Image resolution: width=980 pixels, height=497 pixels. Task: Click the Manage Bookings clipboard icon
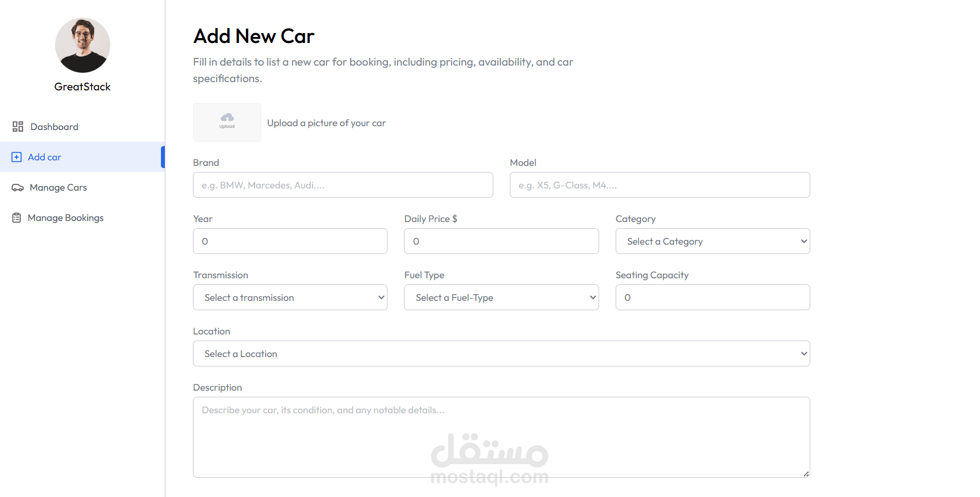point(17,218)
